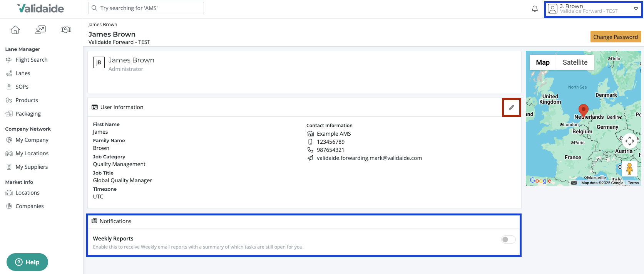Click the map camera controls icon
The width and height of the screenshot is (644, 274).
pos(629,141)
